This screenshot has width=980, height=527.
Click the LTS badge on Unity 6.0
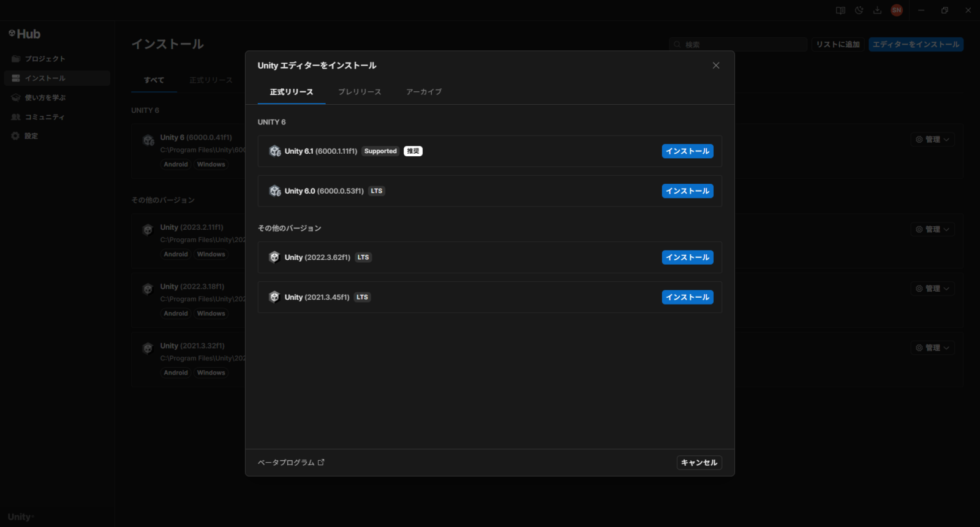377,191
